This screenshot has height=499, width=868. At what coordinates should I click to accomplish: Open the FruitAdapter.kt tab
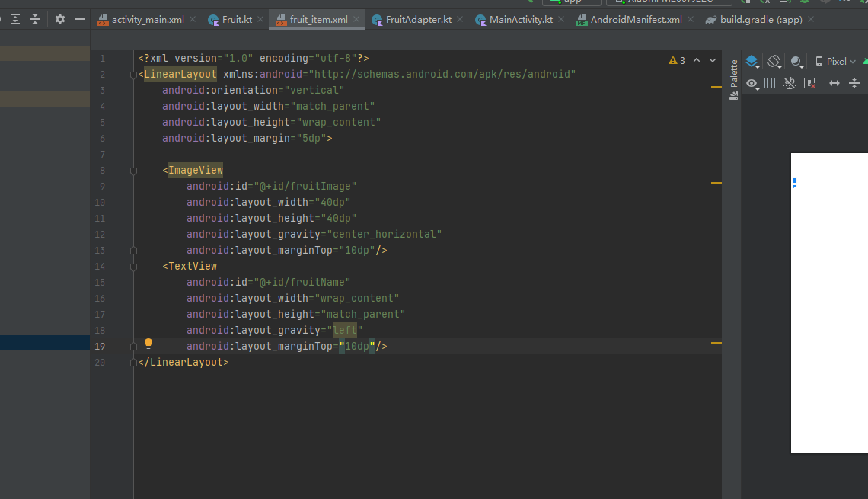(419, 20)
